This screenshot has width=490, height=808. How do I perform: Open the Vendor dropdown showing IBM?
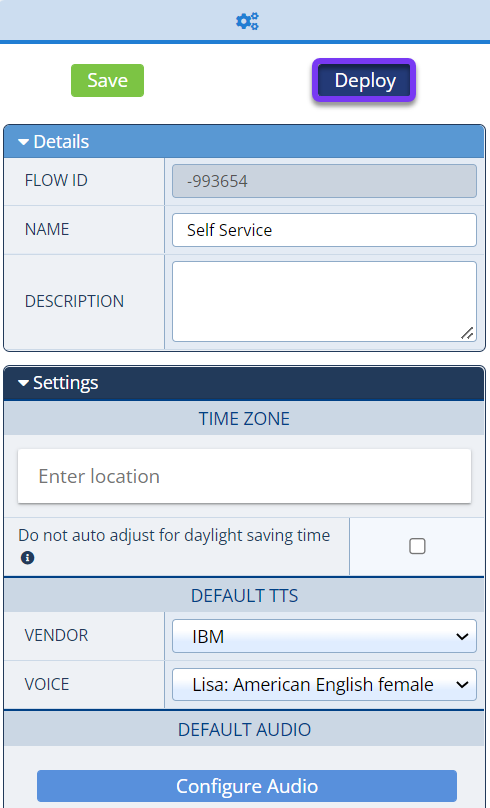(324, 636)
